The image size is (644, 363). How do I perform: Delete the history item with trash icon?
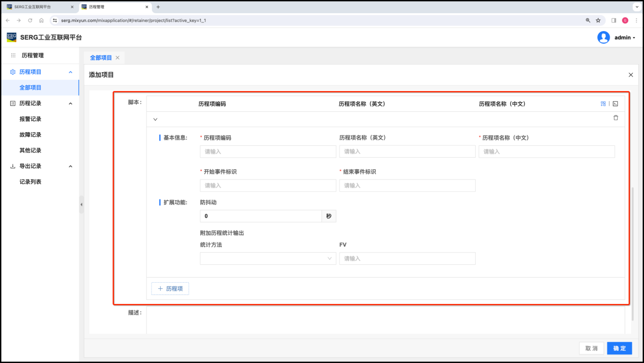point(616,118)
